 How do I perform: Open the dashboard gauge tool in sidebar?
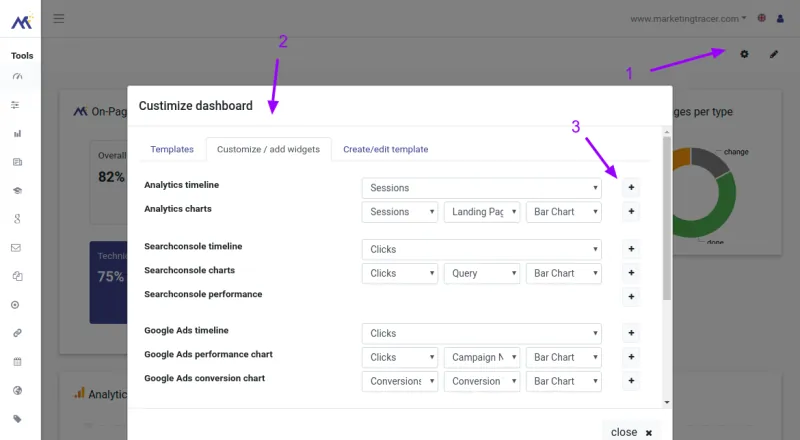coord(17,77)
